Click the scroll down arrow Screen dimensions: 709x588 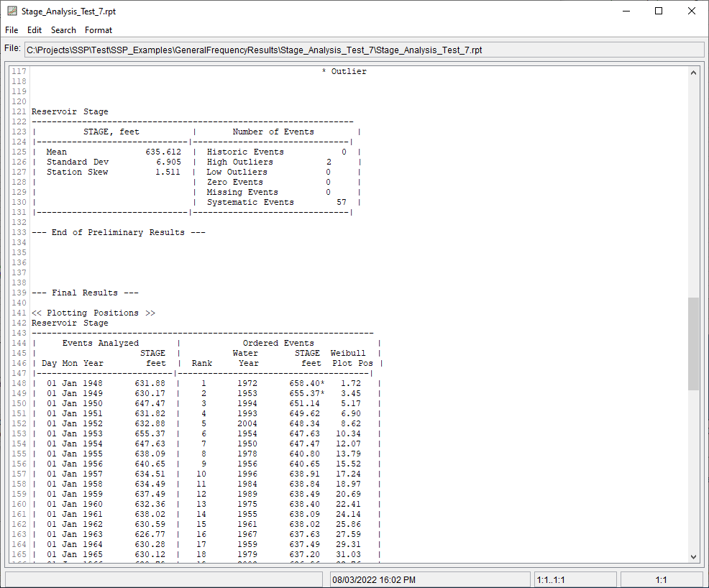(693, 557)
